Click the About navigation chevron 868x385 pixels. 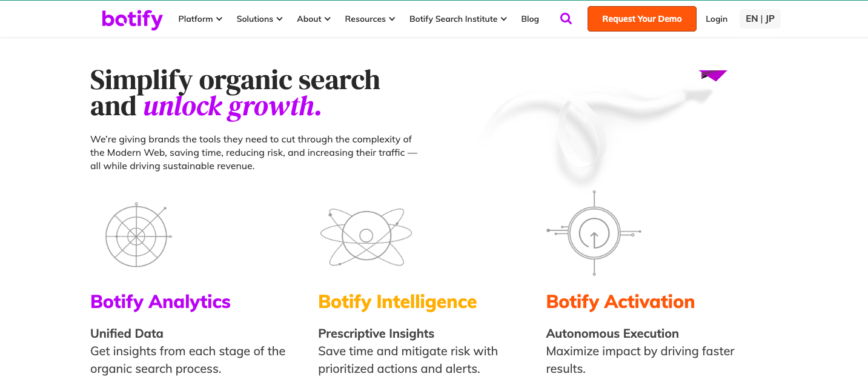coord(328,19)
